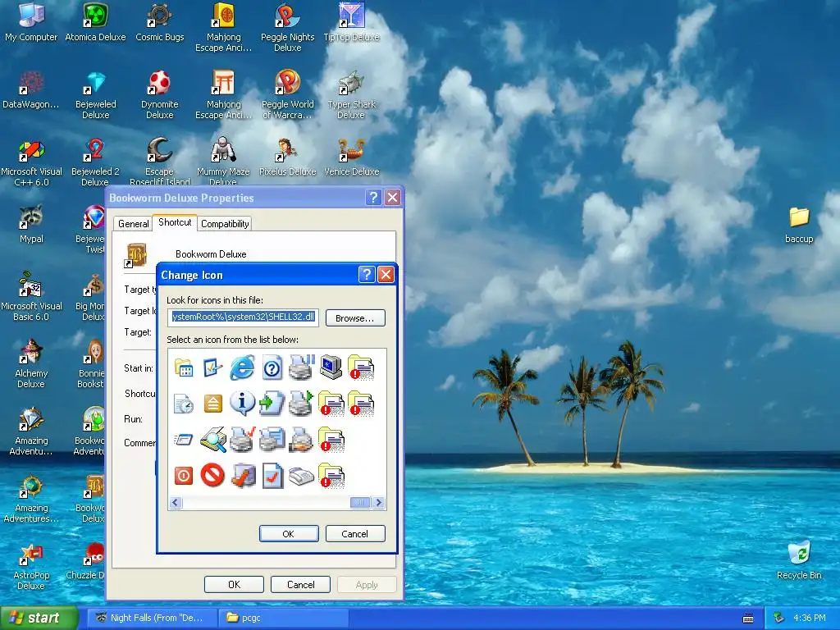This screenshot has height=630, width=840.
Task: Choose the document with clock icon
Action: (x=183, y=404)
